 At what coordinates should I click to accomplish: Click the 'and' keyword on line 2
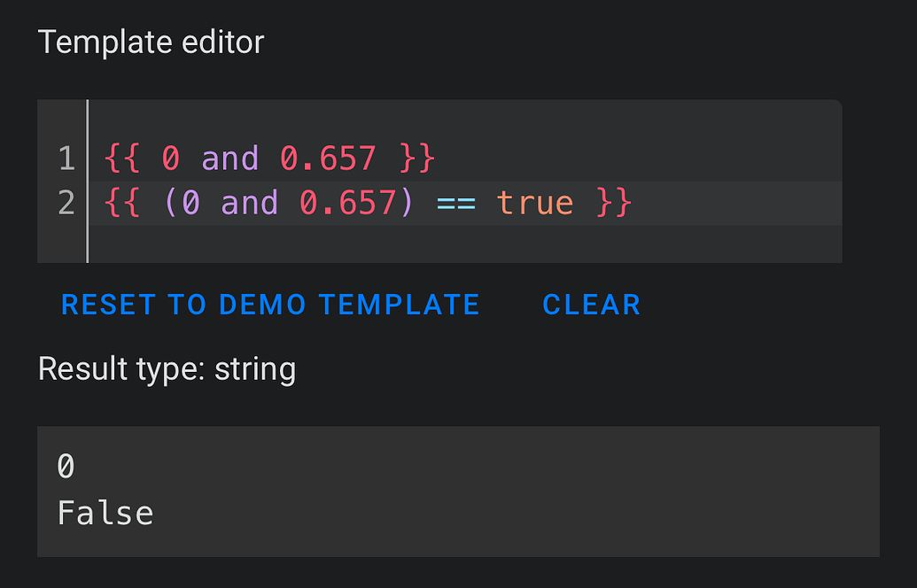[x=250, y=203]
